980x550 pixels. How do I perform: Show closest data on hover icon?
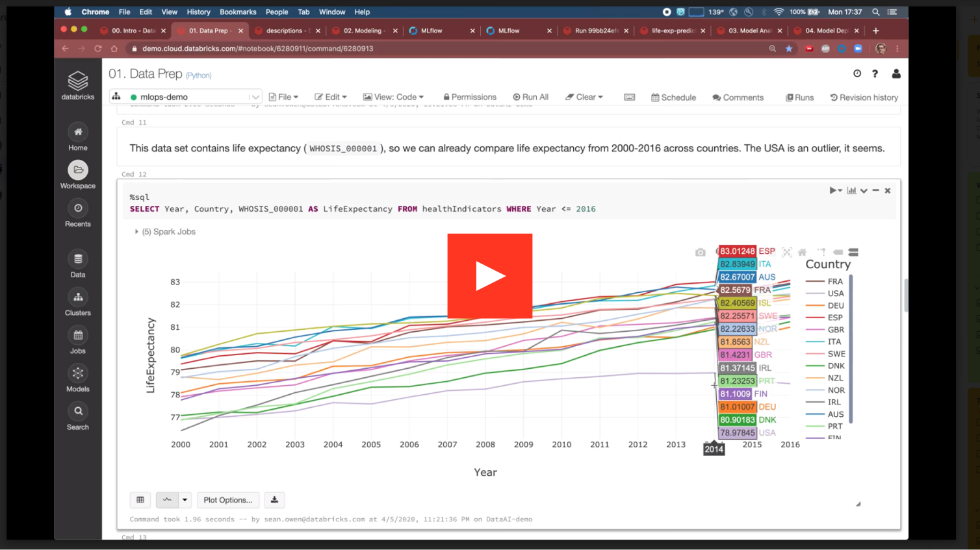click(x=838, y=252)
